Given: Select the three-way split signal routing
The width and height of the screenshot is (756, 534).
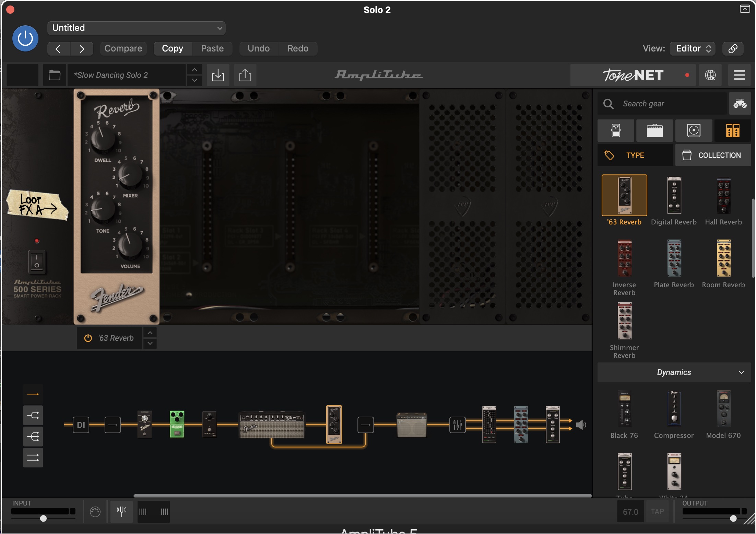Looking at the screenshot, I should [x=33, y=437].
